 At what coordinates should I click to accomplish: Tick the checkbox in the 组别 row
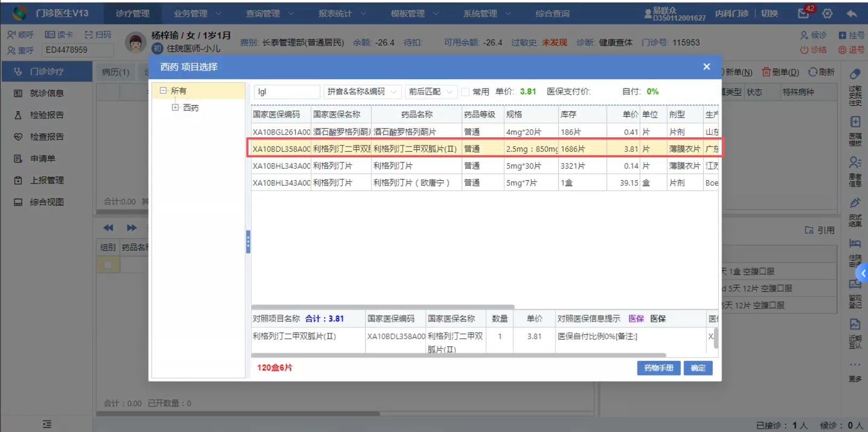point(108,265)
